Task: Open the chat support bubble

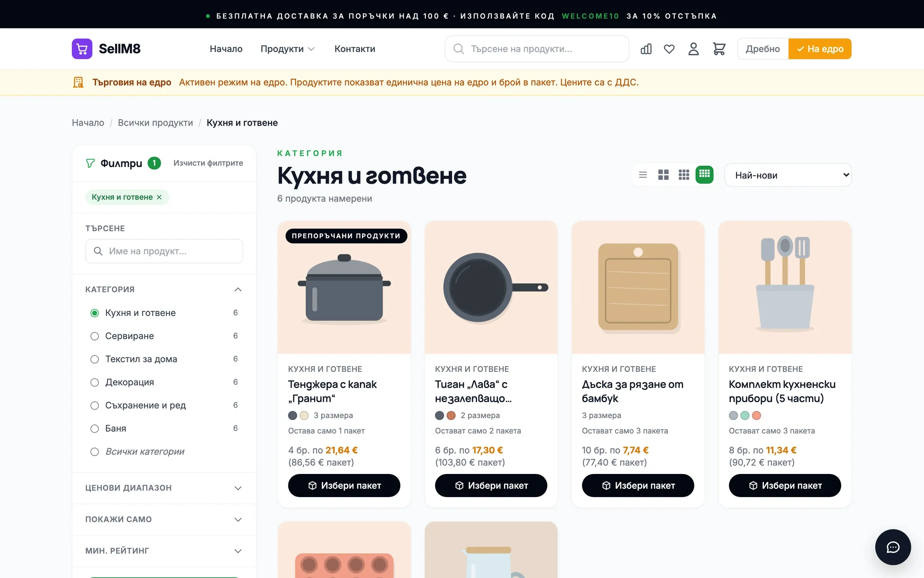Action: pyautogui.click(x=893, y=547)
